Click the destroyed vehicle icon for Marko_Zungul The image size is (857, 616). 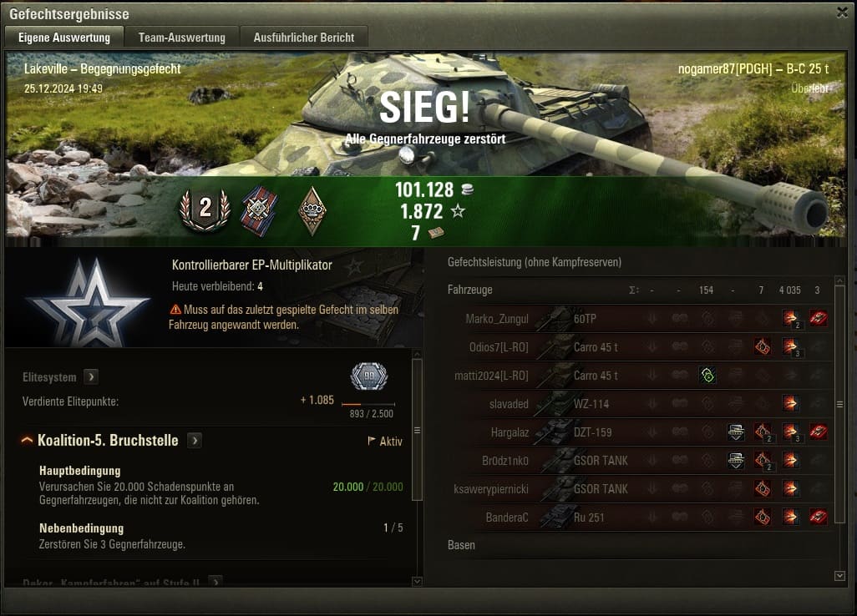click(x=818, y=318)
